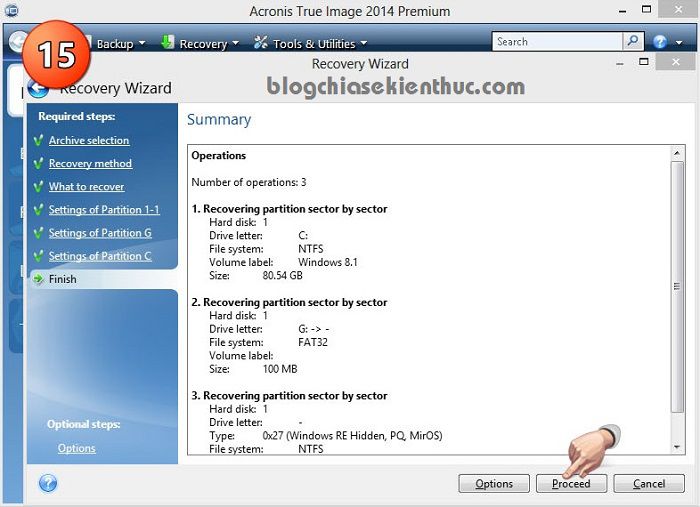
Task: Expand the Tools & Utilities dropdown arrow
Action: tap(363, 43)
